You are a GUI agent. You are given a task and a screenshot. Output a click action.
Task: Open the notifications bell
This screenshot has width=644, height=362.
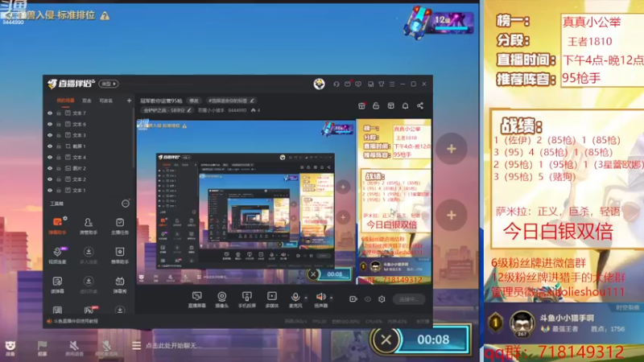click(x=406, y=106)
